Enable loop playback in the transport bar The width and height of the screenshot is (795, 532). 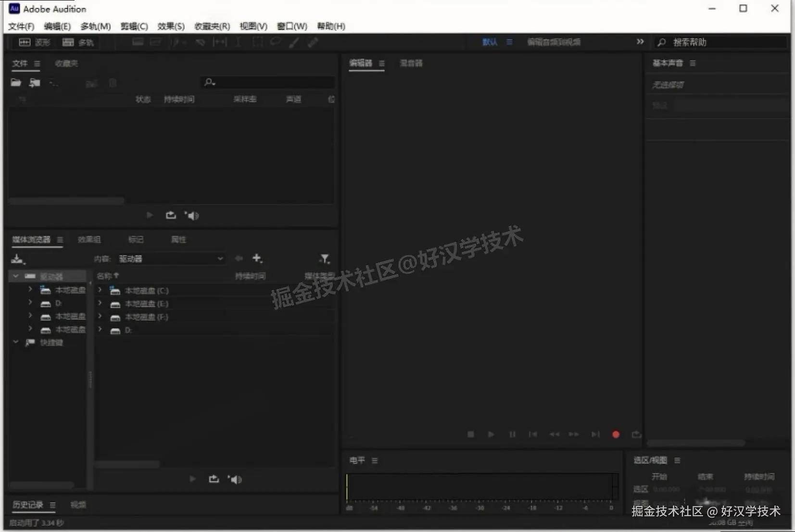point(636,434)
